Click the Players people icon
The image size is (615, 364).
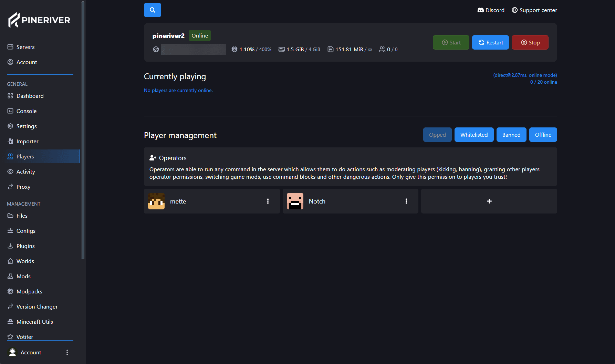point(10,156)
